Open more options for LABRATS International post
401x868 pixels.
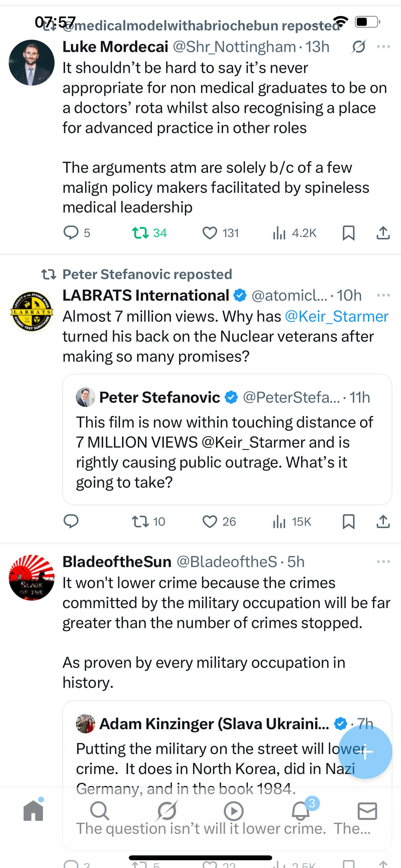click(384, 295)
